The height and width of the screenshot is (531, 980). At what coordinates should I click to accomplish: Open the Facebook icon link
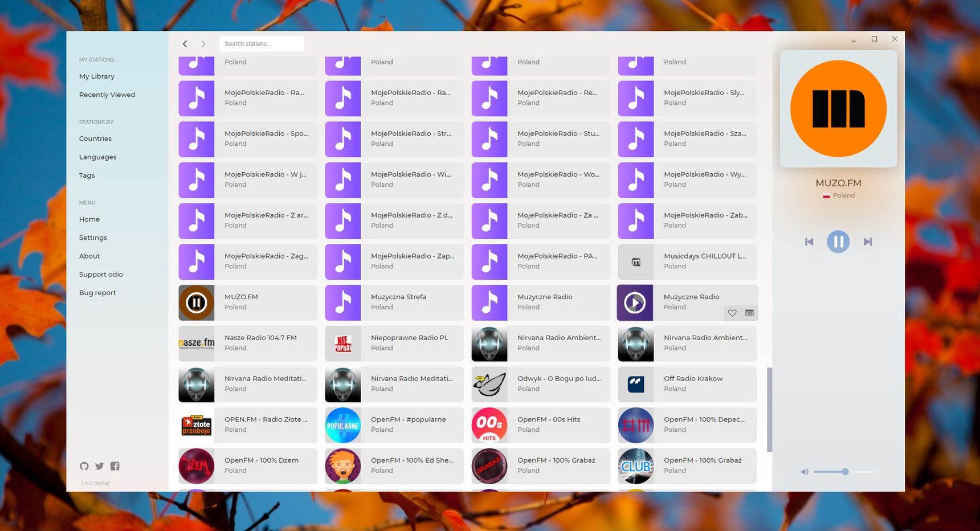click(x=115, y=466)
